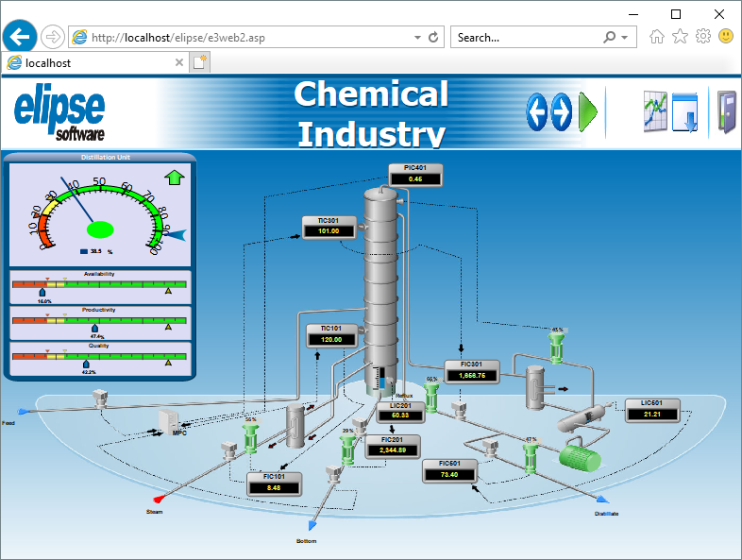742x560 pixels.
Task: Click the blue next screen arrow
Action: pos(561,112)
